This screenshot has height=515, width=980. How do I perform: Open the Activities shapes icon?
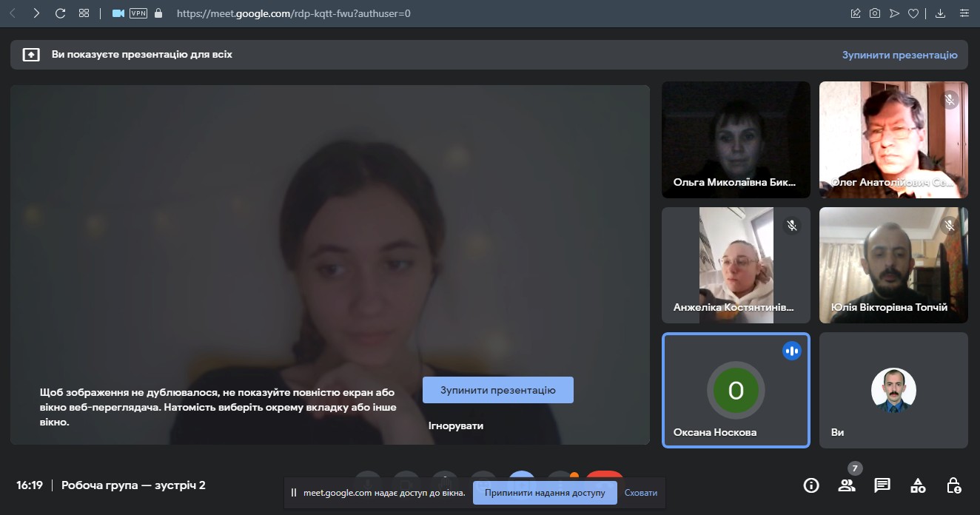click(918, 485)
